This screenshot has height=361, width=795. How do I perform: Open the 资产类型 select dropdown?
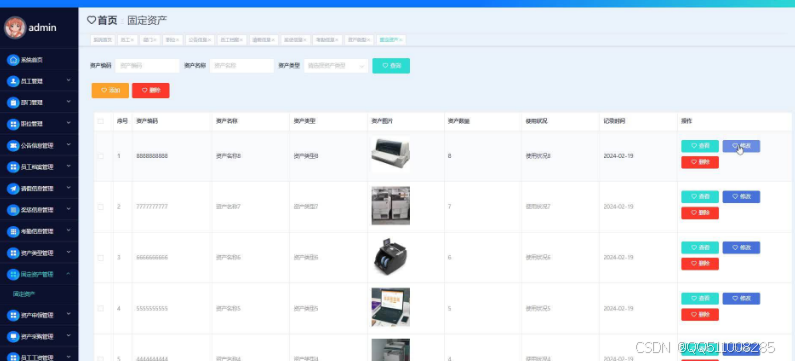[x=336, y=66]
